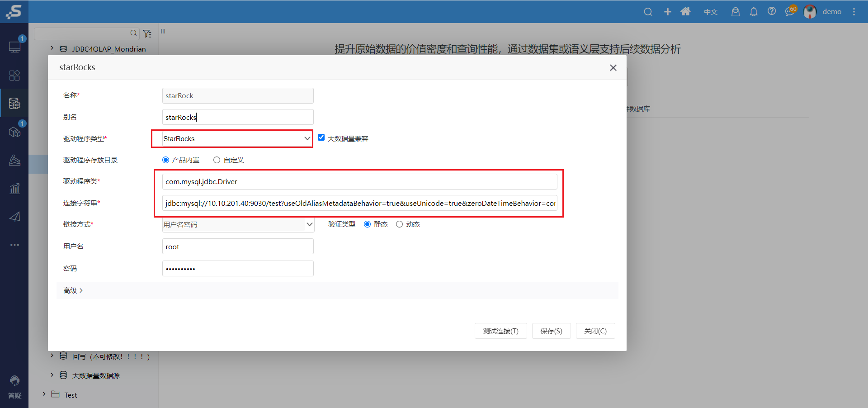Open the monitor dashboard sidebar icon
Screen dimensions: 868x408
click(x=14, y=47)
